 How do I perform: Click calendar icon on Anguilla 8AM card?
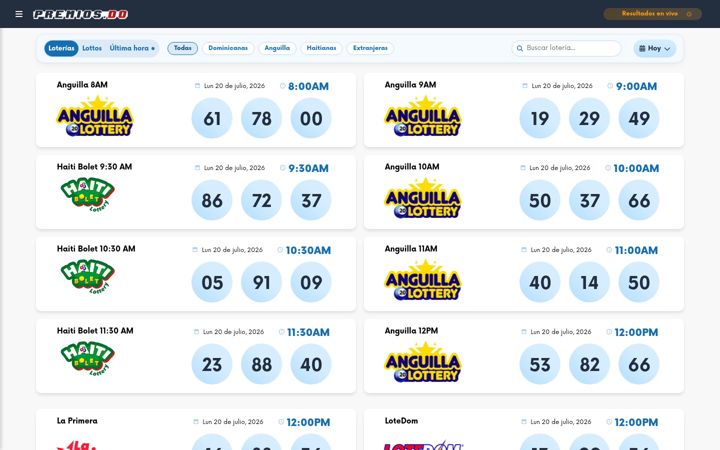coord(197,86)
